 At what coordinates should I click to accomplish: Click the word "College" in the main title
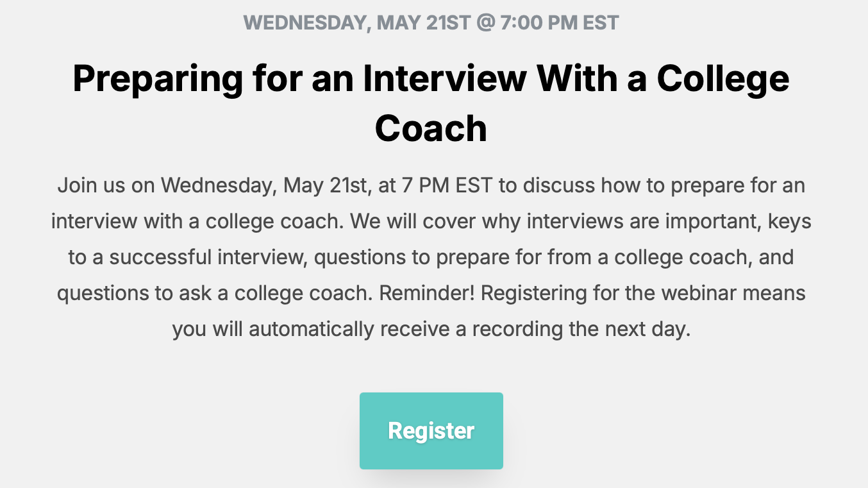click(723, 78)
